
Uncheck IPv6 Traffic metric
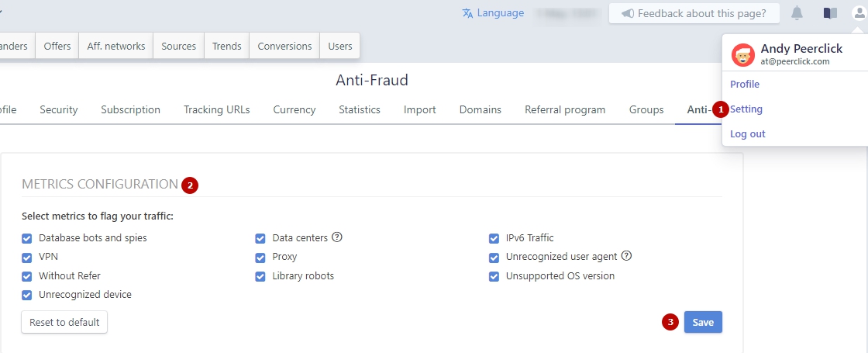click(x=494, y=238)
